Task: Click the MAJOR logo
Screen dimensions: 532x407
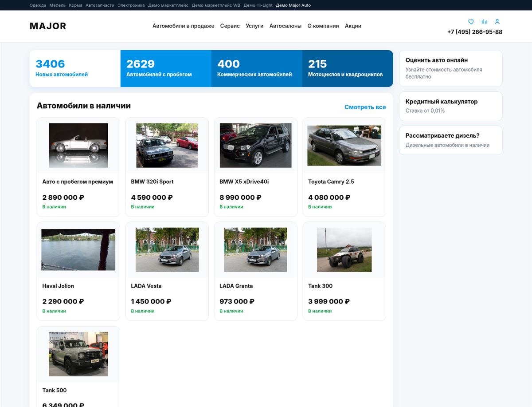Action: pos(48,26)
